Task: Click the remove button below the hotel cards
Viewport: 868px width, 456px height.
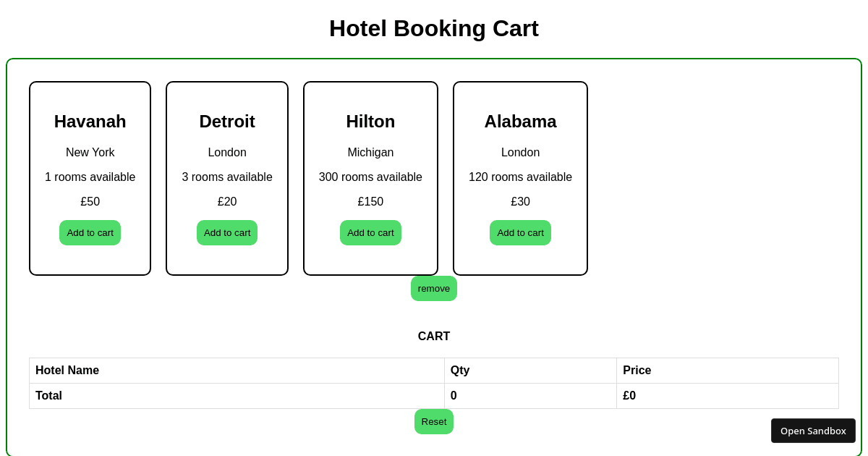Action: click(x=434, y=288)
